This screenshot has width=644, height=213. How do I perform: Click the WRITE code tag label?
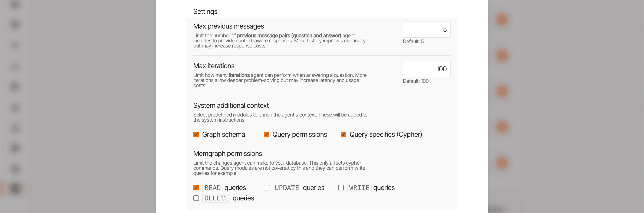(x=359, y=188)
